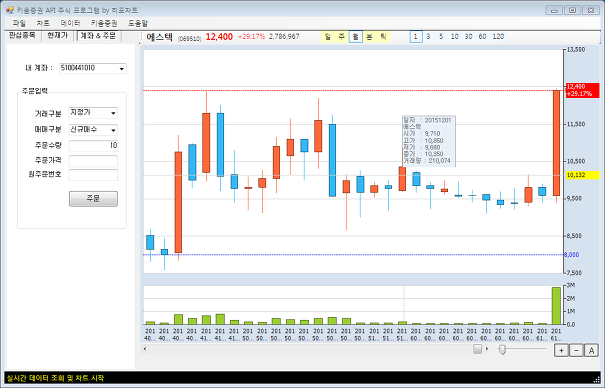Click the chart zoom slider handle
Viewport: 605px width, 388px height.
click(502, 349)
